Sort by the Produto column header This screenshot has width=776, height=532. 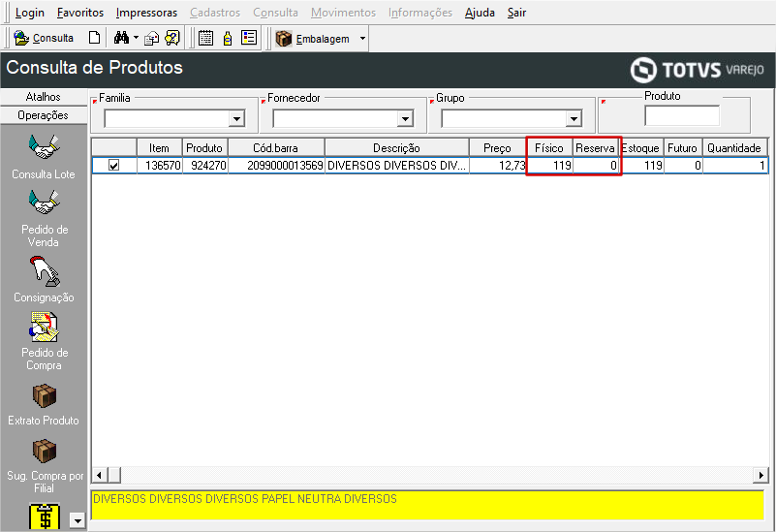pos(204,148)
